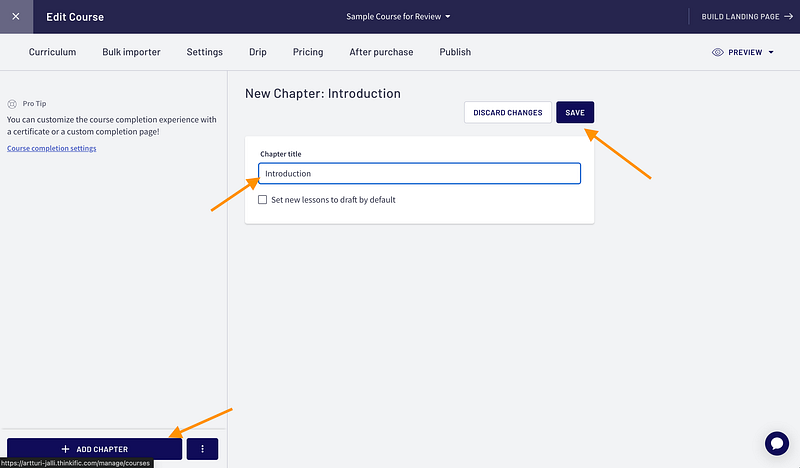The width and height of the screenshot is (800, 468).
Task: Go to the Settings tab
Action: [x=204, y=52]
